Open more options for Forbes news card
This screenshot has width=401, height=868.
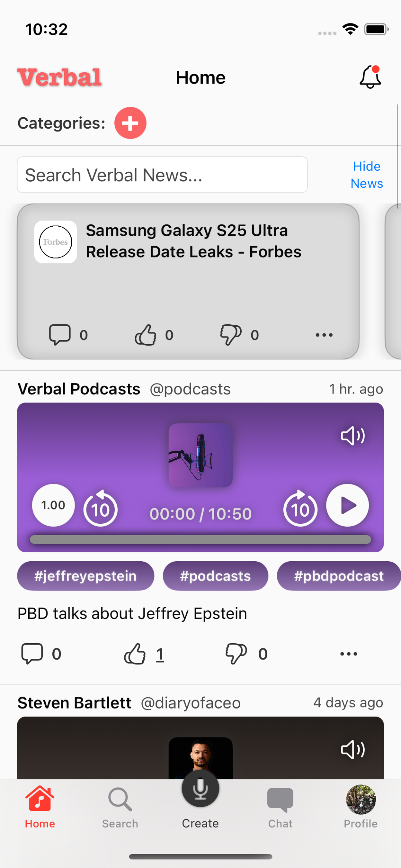324,335
